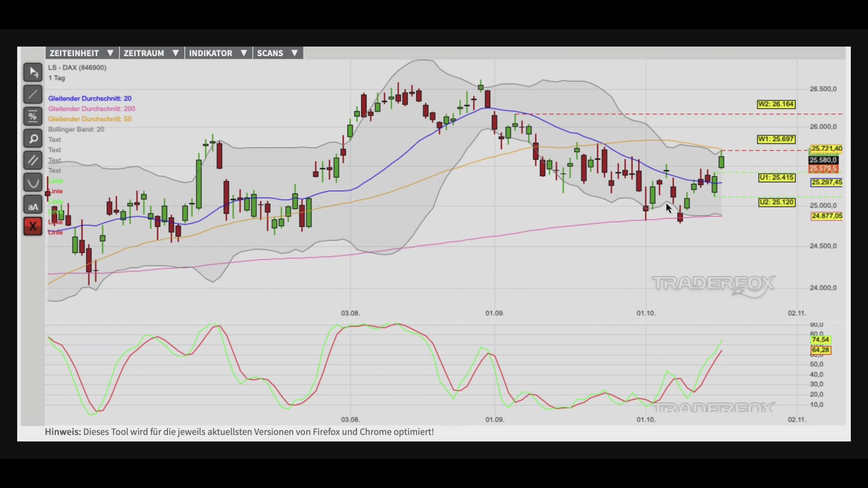Click the 01.10. date label on price chart
Viewport: 868px width, 488px height.
[x=646, y=313]
